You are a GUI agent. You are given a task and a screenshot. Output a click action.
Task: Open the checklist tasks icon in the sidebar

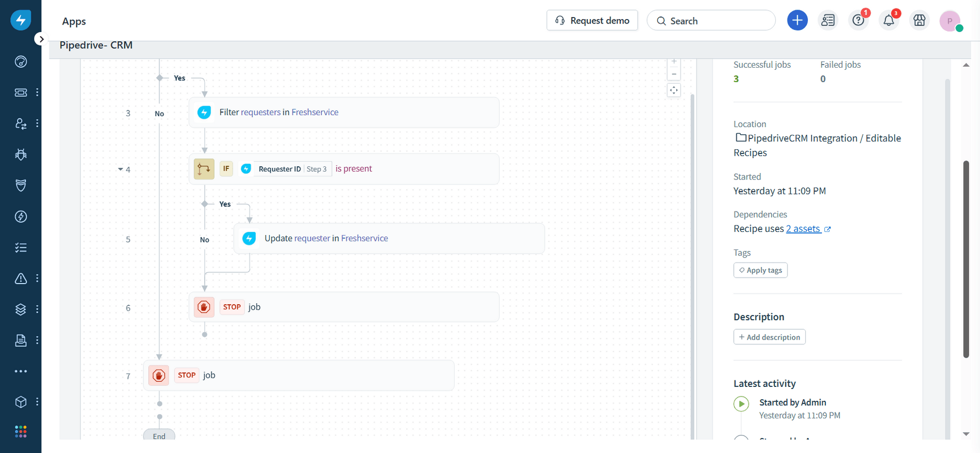tap(21, 247)
